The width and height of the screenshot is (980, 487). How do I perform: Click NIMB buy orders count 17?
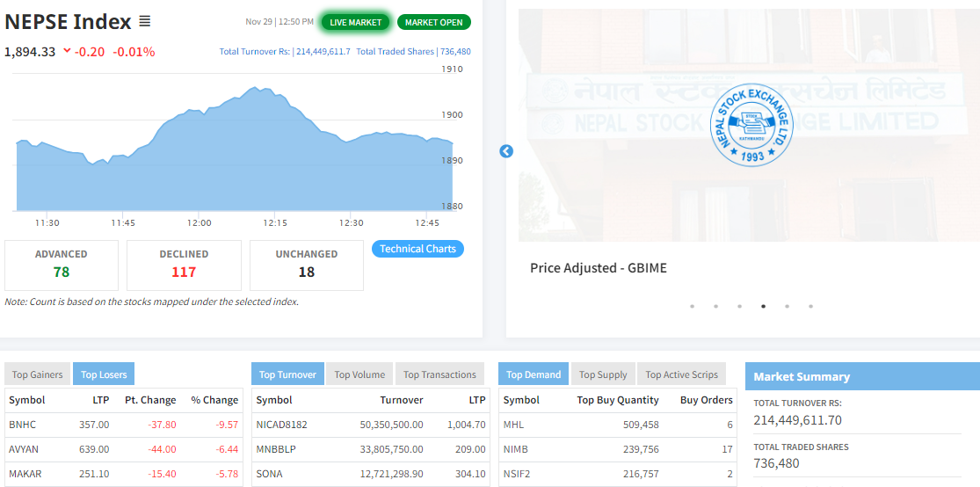click(728, 449)
